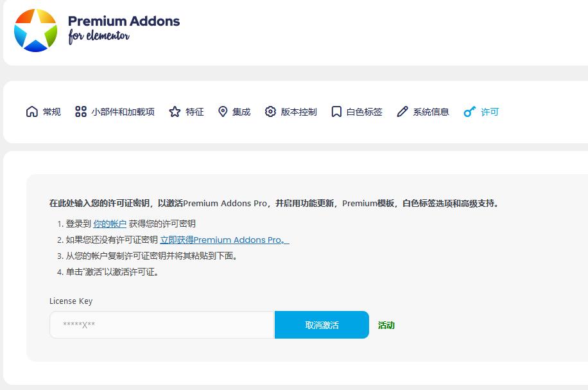Open the 立即获得Premium Addons Pro link

coord(224,240)
